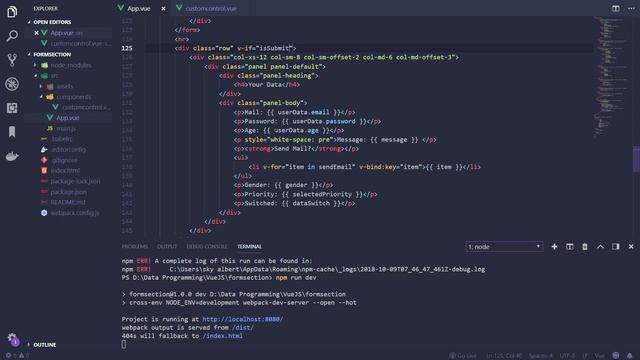Move panel to the side
Screen dimensions: 640x360
tap(616, 247)
